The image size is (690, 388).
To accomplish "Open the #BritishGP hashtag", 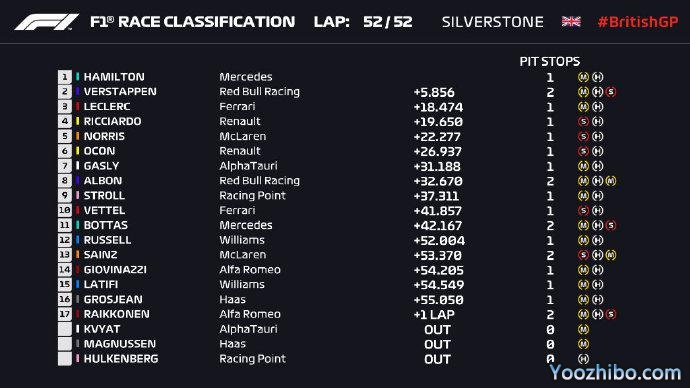I will [x=638, y=22].
